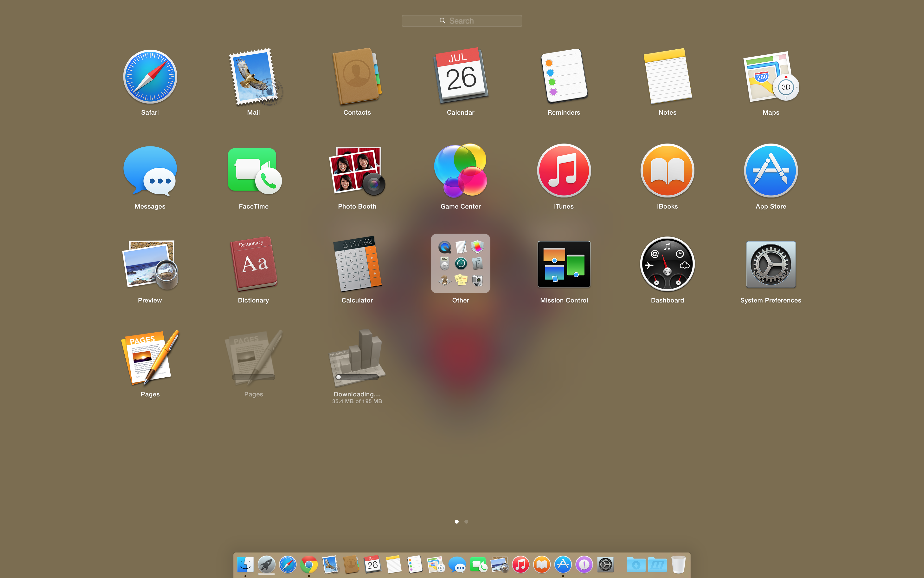The width and height of the screenshot is (924, 578).
Task: Launch Reminders from Launchpad
Action: (564, 76)
